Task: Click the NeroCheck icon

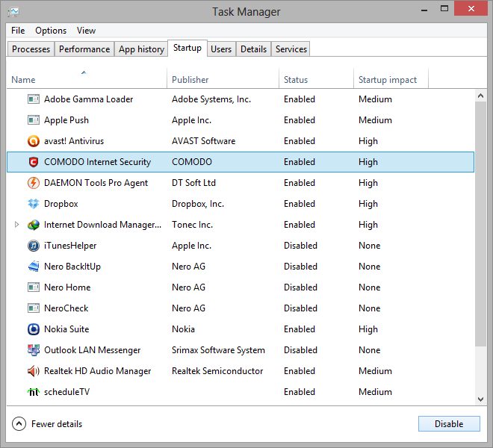Action: 34,308
